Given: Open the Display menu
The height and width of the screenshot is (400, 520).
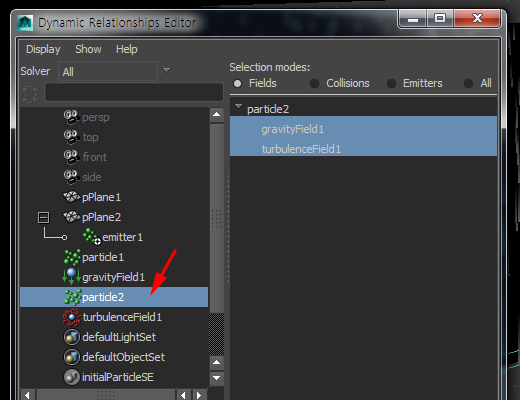Looking at the screenshot, I should point(43,49).
